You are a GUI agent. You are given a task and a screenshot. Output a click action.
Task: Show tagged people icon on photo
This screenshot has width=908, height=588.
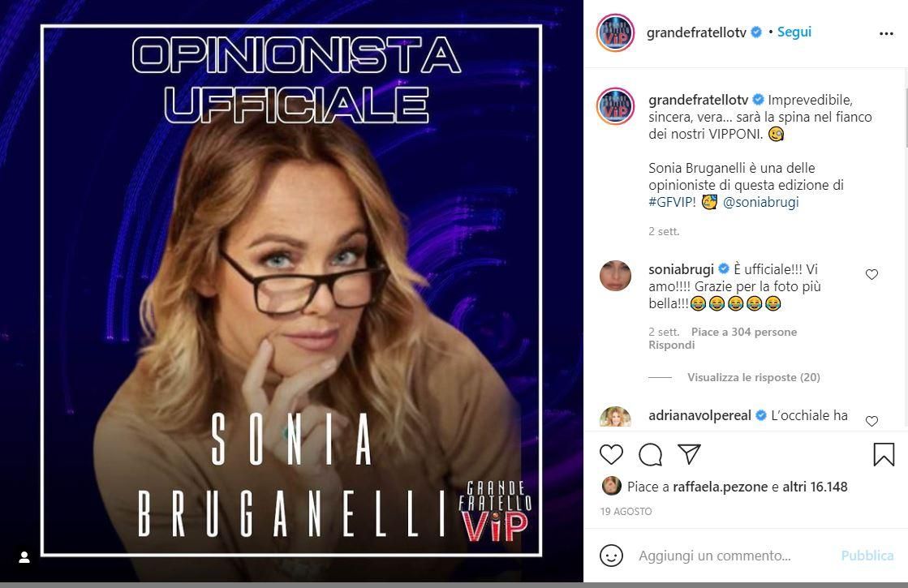pos(24,557)
